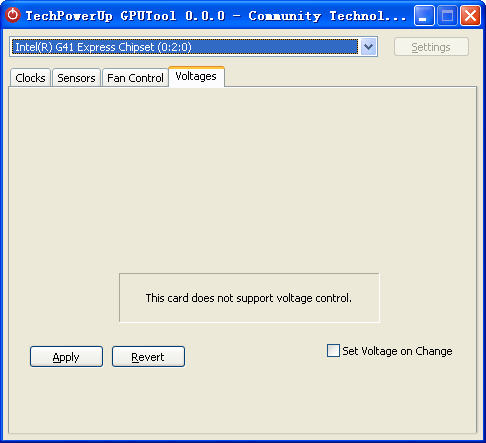
Task: Click the TechPowerUp GPUTool title bar text
Action: 216,16
